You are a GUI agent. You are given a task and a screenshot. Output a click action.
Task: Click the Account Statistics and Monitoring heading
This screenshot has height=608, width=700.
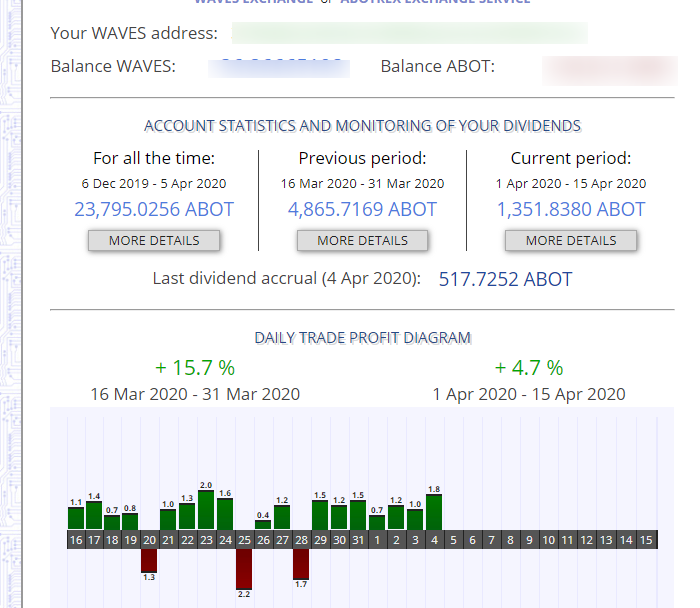[362, 126]
